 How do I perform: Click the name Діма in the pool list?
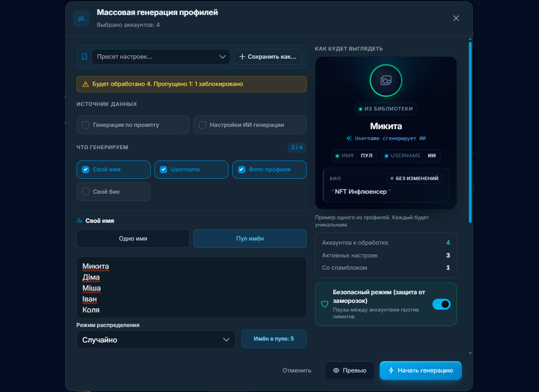tap(91, 277)
